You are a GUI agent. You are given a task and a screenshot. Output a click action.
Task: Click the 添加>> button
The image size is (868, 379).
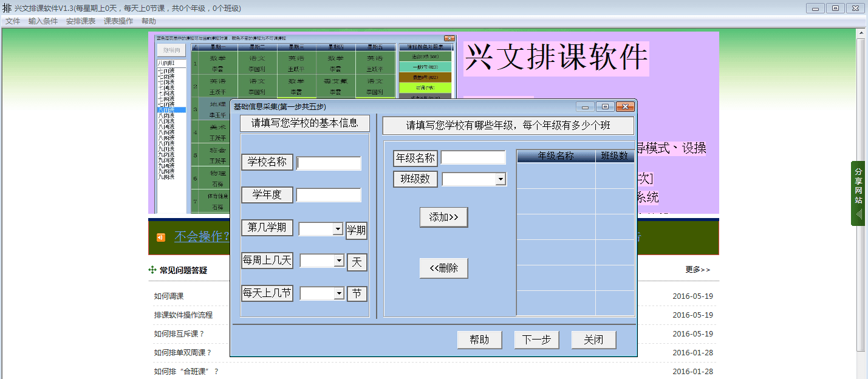tap(444, 217)
